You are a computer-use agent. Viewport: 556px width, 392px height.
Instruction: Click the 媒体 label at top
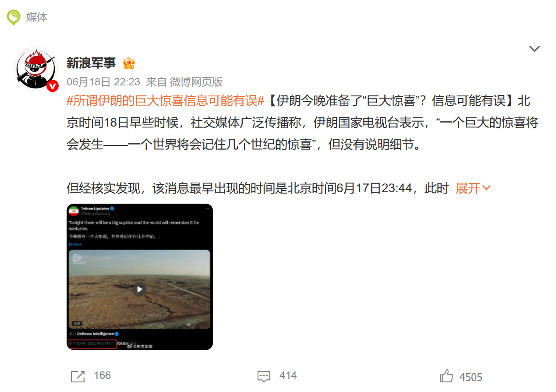tap(37, 17)
